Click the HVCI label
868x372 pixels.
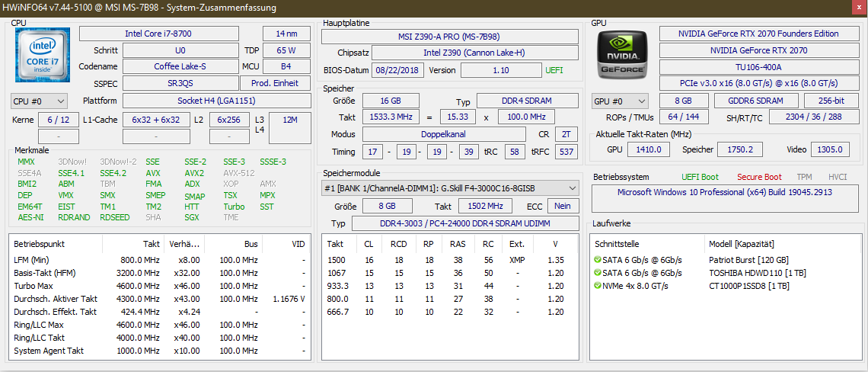point(838,177)
